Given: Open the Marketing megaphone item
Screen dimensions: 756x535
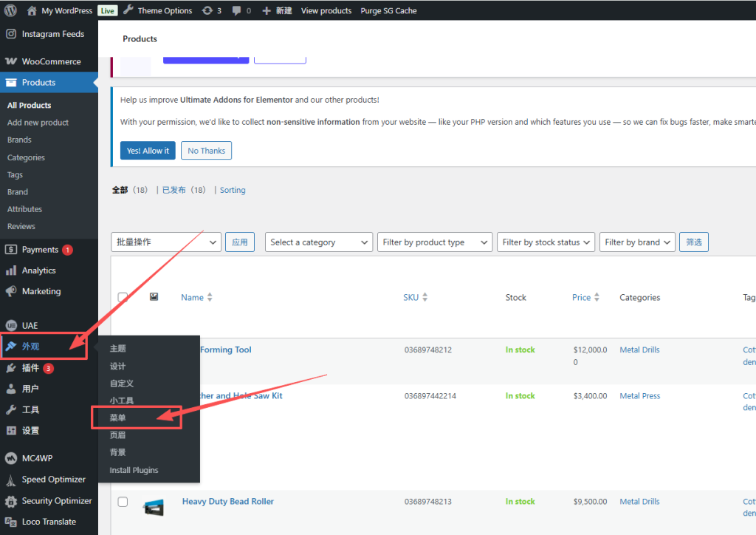Looking at the screenshot, I should pyautogui.click(x=41, y=291).
